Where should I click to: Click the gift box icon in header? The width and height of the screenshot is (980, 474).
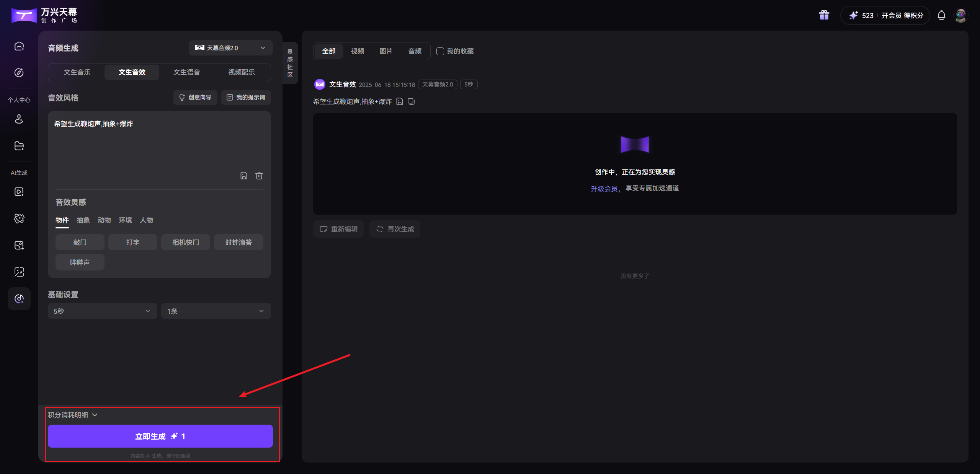point(824,15)
